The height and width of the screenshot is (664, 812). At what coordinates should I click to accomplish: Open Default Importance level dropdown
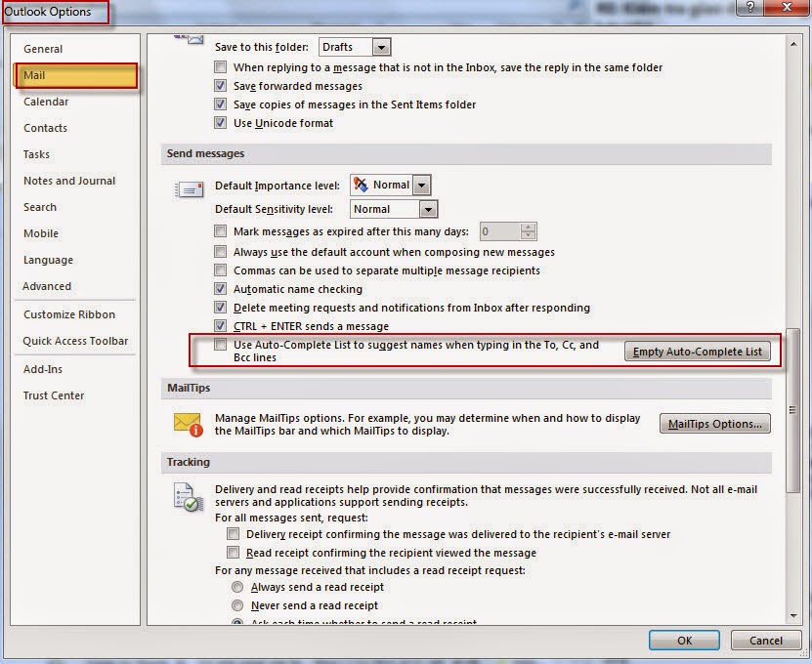(x=421, y=186)
